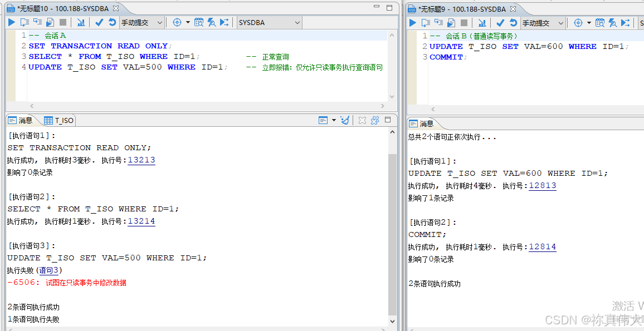Click the gray X close-result icon

coord(362,120)
